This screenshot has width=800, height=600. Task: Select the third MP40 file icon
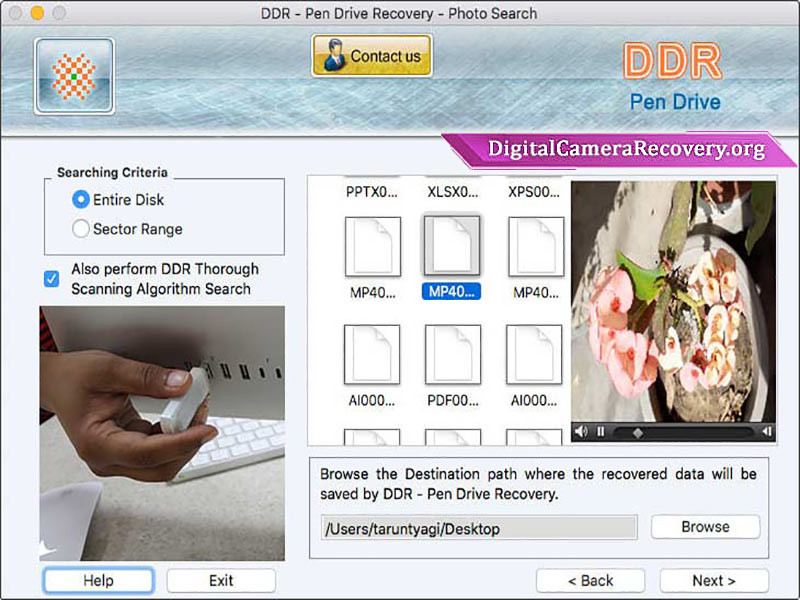click(x=536, y=246)
